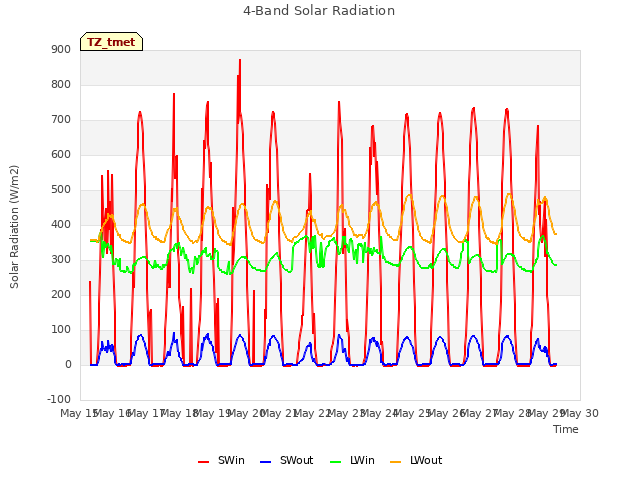Toggle the LWout legend entry
The height and width of the screenshot is (480, 640).
point(416,460)
